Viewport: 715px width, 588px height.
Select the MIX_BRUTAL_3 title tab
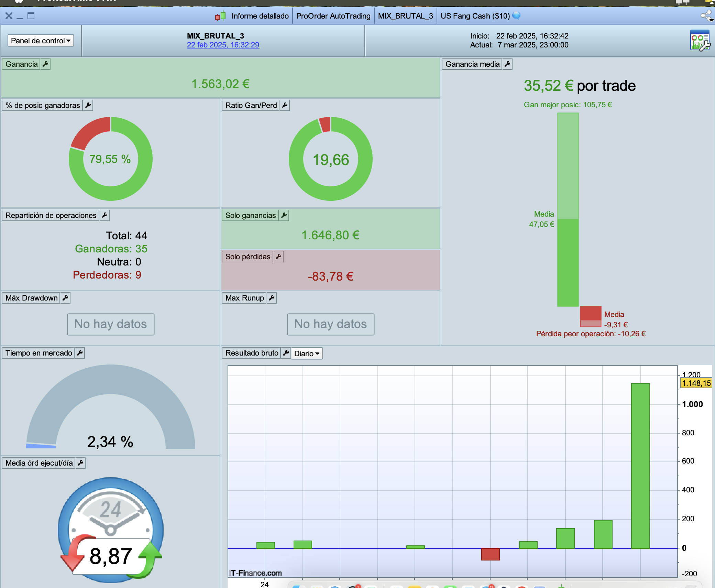[406, 16]
